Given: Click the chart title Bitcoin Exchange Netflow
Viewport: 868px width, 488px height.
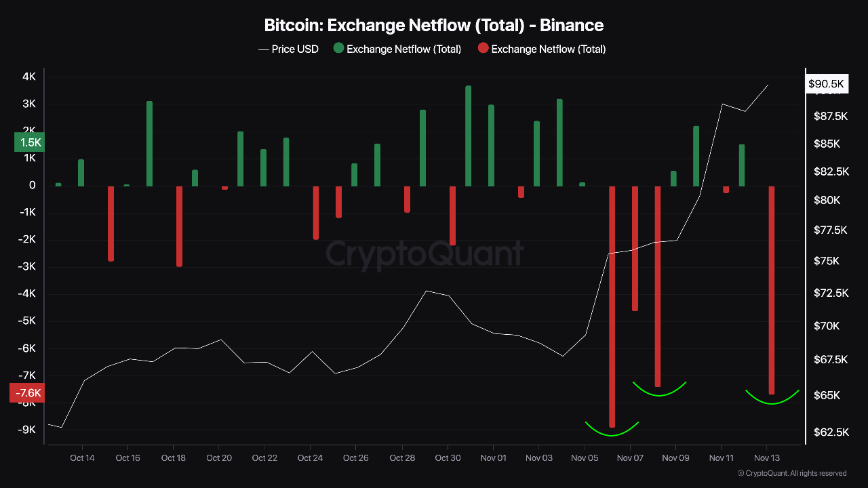Looking at the screenshot, I should [x=433, y=26].
